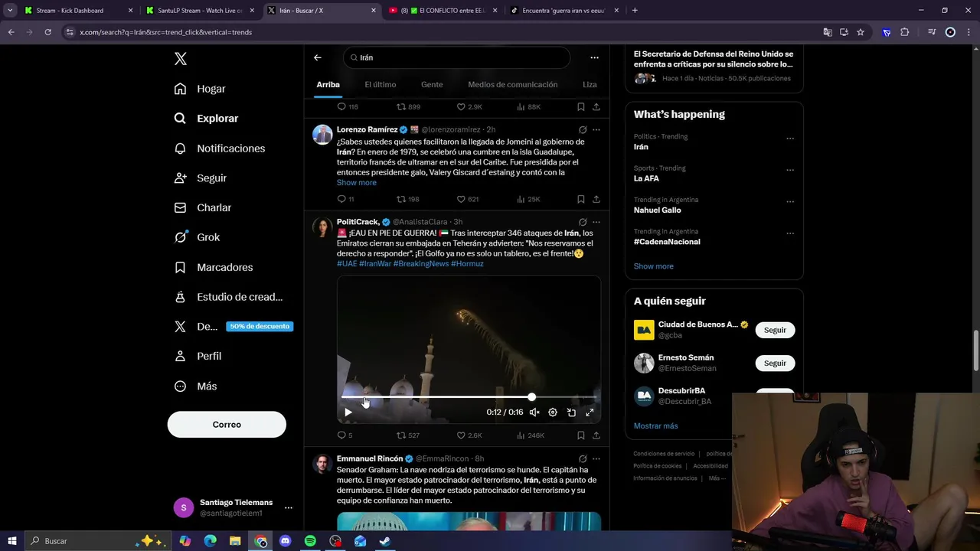Select the Arriba tab
Image resolution: width=980 pixels, height=551 pixels.
(328, 85)
